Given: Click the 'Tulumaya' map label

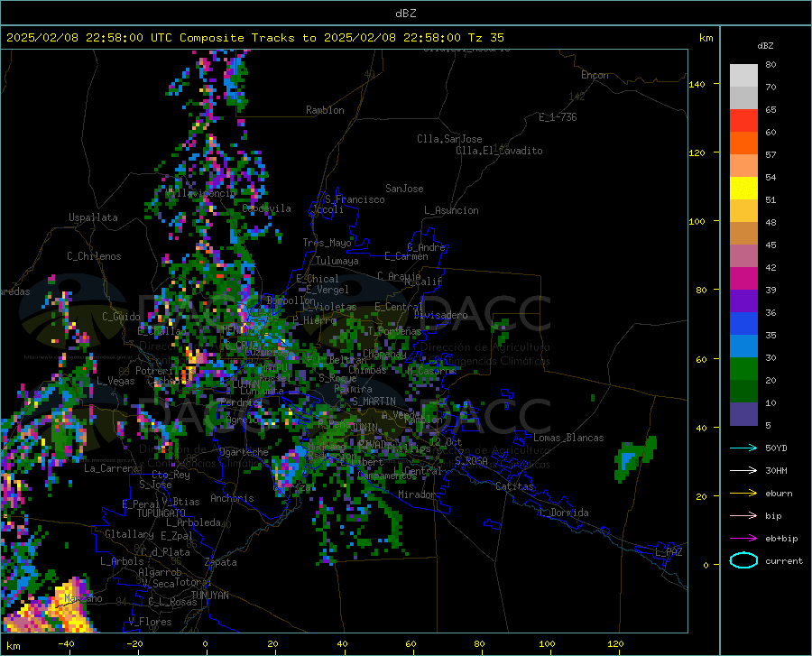Looking at the screenshot, I should pos(337,261).
